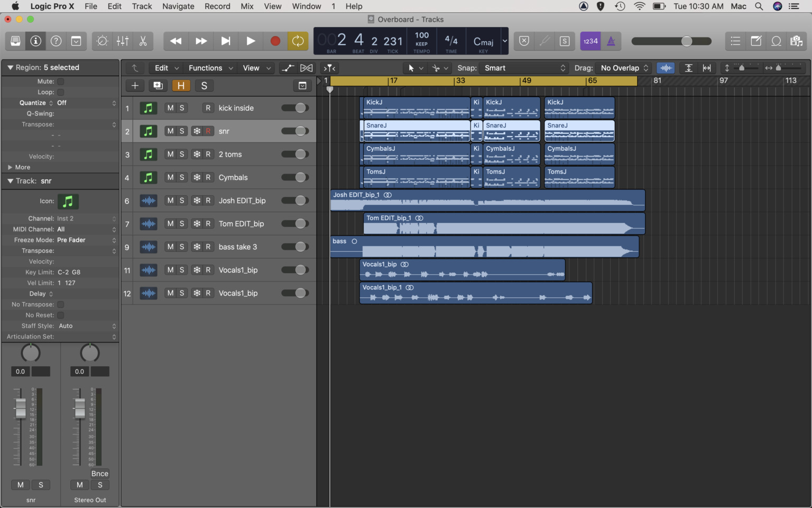Open the Loop Browser icon
The width and height of the screenshot is (812, 508).
776,41
